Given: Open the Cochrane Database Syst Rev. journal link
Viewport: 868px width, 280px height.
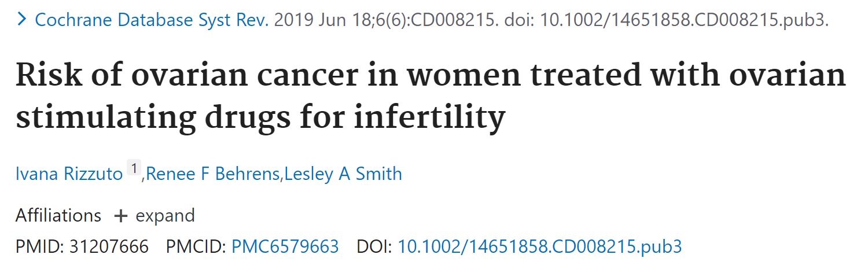Looking at the screenshot, I should [152, 20].
